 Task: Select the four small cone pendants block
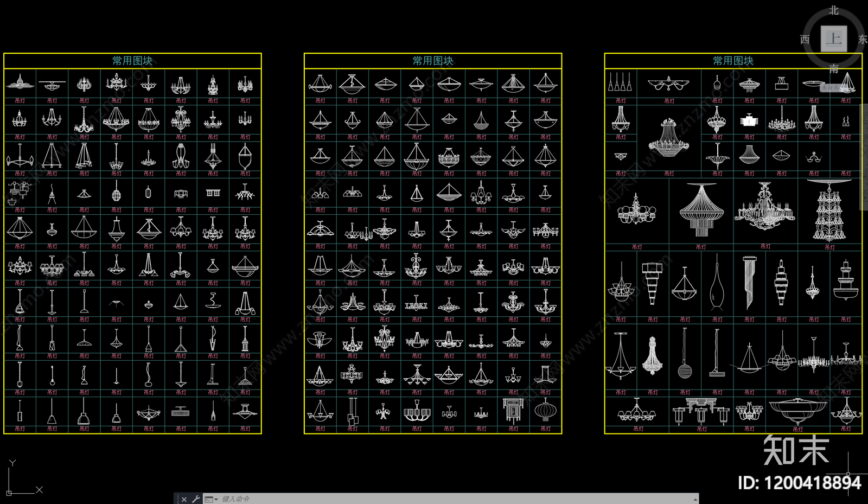(x=620, y=83)
